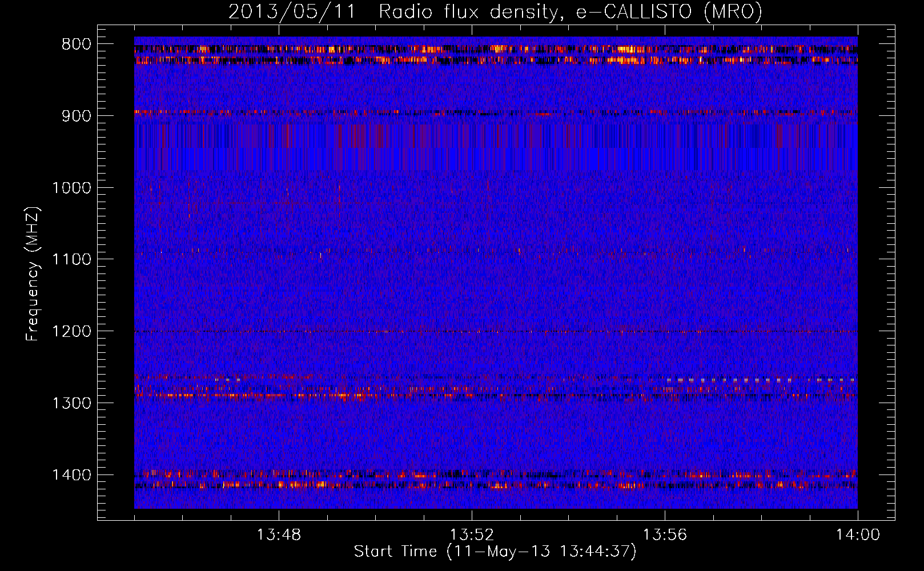This screenshot has width=924, height=571.
Task: Click the 1000 frequency tick label
Action: [x=71, y=188]
